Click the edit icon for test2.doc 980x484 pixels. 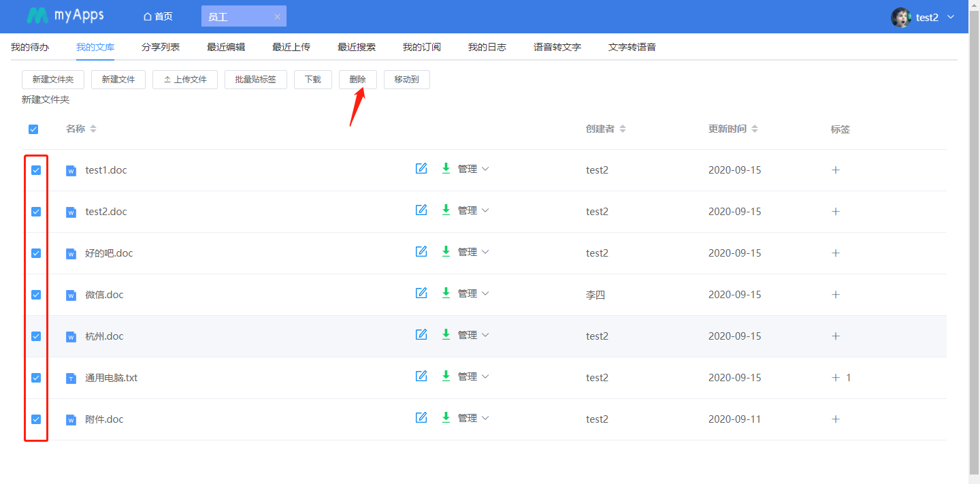[x=421, y=210]
